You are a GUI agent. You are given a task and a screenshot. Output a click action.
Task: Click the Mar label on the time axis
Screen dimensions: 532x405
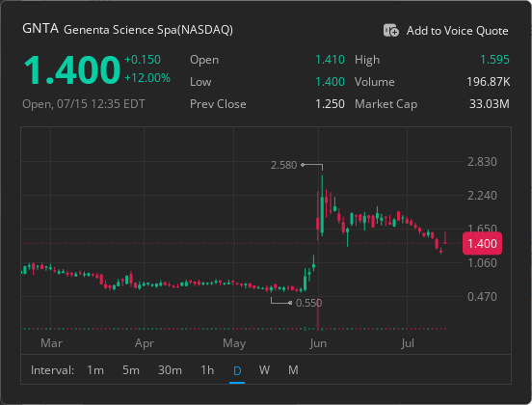click(51, 343)
